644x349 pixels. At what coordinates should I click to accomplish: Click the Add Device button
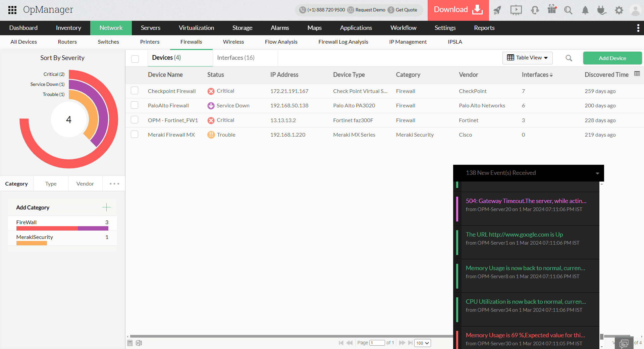click(612, 58)
